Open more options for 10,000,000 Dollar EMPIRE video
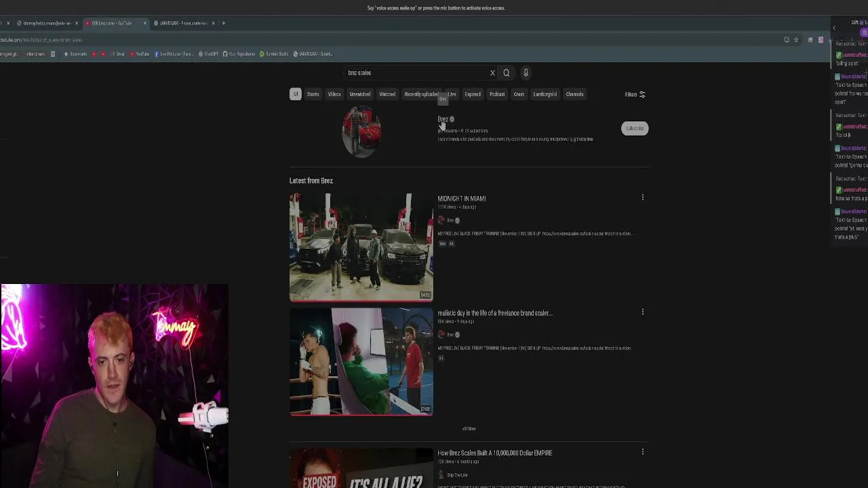The image size is (868, 488). (642, 452)
